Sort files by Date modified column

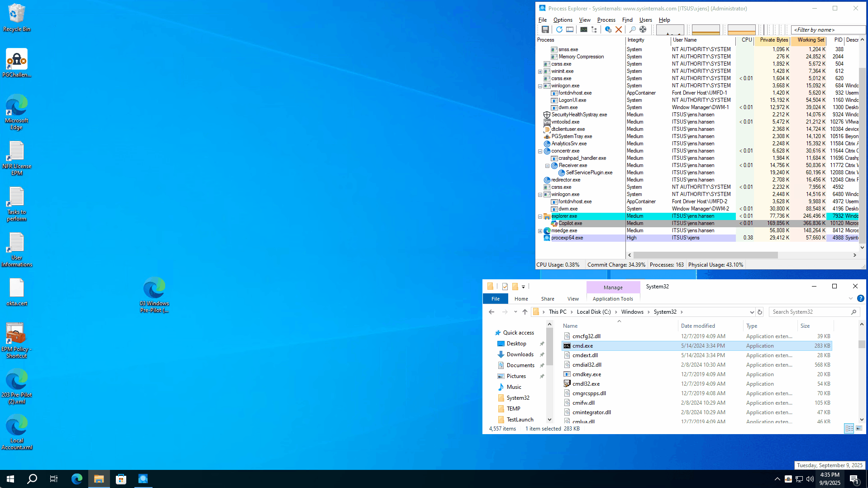click(x=711, y=326)
